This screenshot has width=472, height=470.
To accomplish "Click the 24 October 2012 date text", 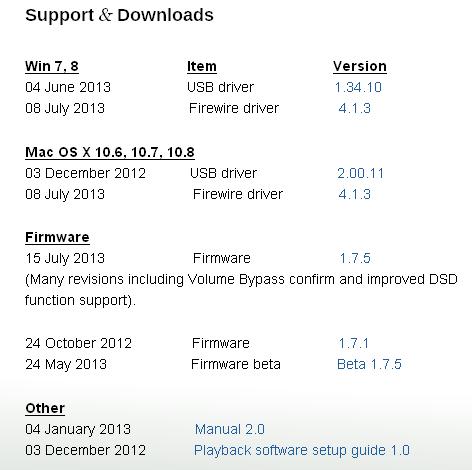I will pos(79,343).
